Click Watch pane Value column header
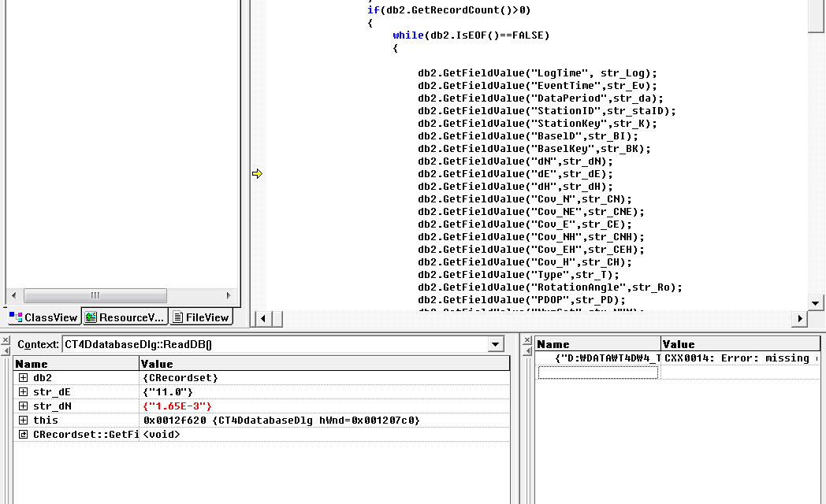The height and width of the screenshot is (504, 826). [x=739, y=344]
